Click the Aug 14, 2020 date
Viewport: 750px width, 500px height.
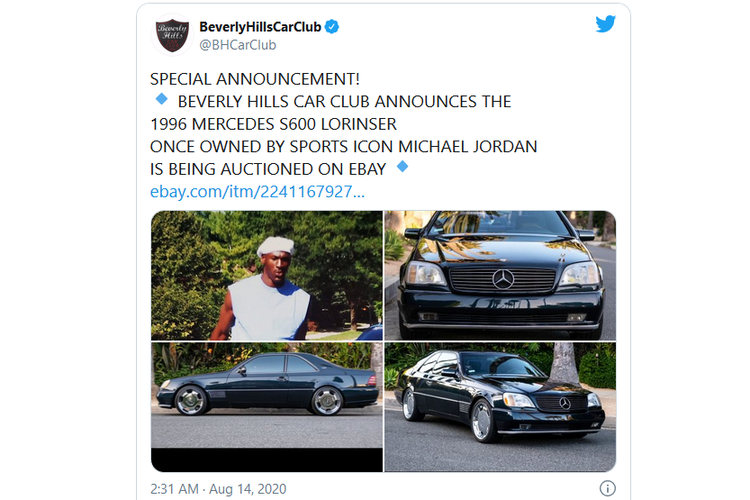248,489
